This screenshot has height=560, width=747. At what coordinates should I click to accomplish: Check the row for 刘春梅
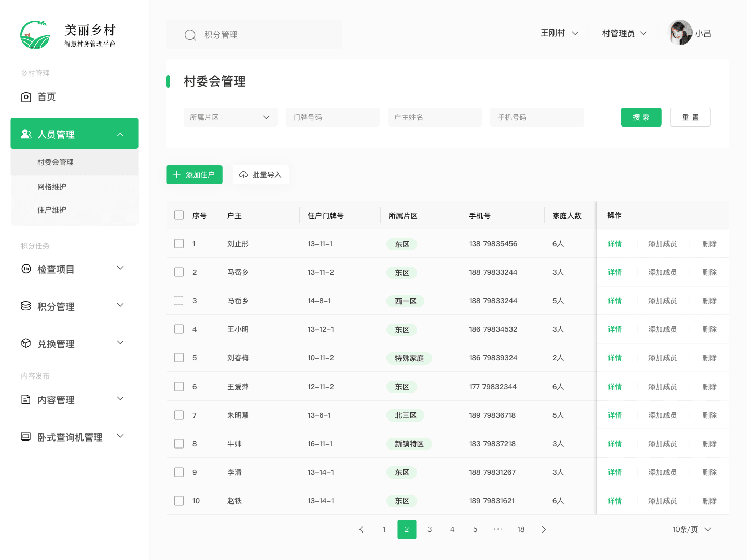[179, 357]
